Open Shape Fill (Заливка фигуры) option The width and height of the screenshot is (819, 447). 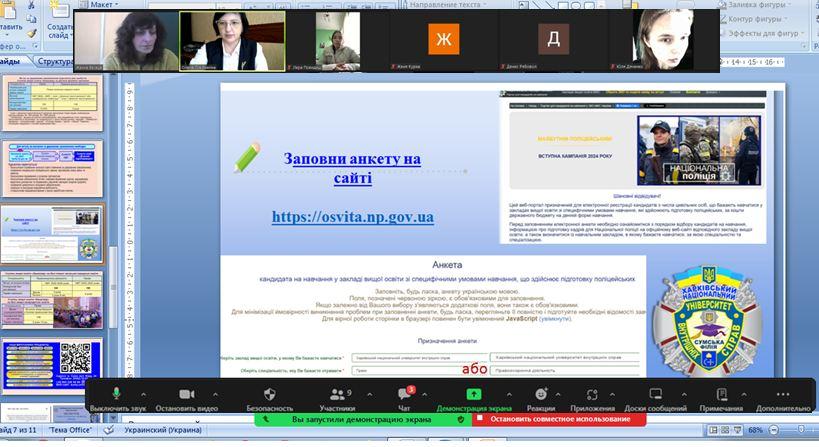click(x=752, y=4)
